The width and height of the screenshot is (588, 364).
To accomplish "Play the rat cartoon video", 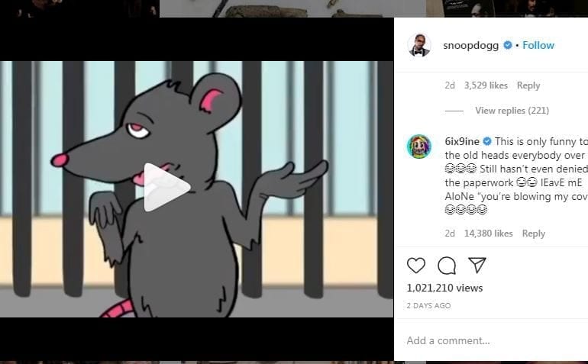I will tap(167, 187).
